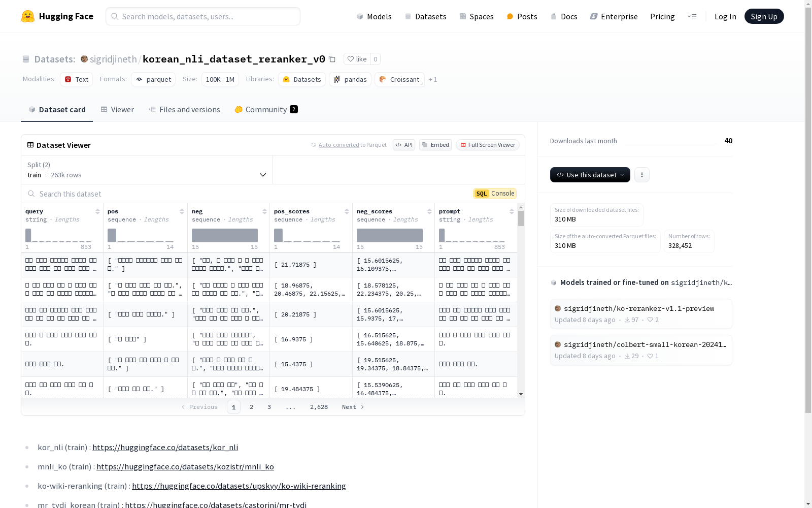The width and height of the screenshot is (812, 508).
Task: Open the kor_nli dataset link
Action: pyautogui.click(x=165, y=447)
